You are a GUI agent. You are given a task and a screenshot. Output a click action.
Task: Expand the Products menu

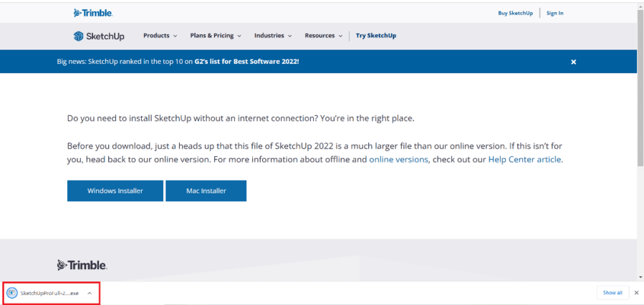click(x=160, y=36)
